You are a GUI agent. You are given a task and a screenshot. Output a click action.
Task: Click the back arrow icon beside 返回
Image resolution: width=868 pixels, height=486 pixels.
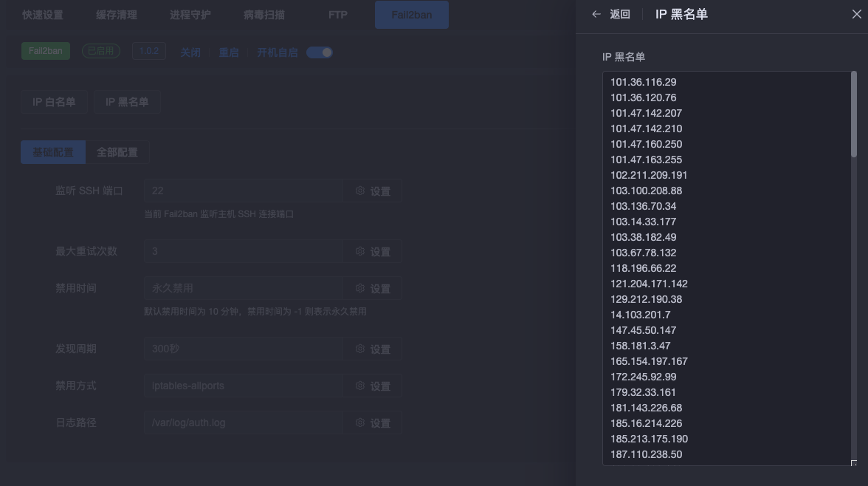(x=596, y=15)
